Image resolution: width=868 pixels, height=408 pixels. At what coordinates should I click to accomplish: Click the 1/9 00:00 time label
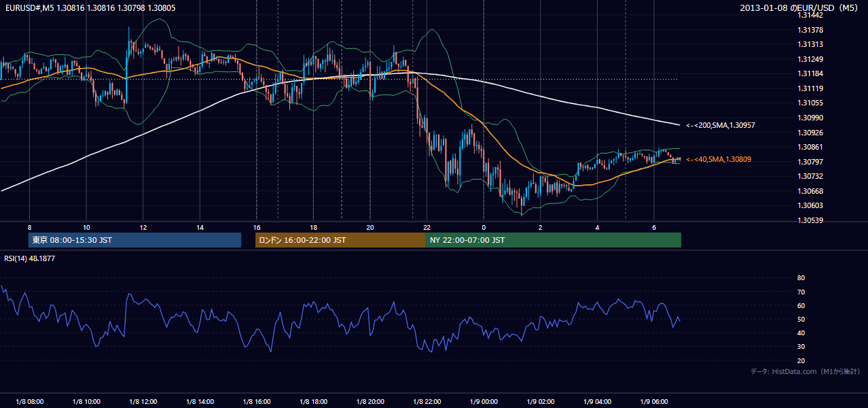click(x=484, y=402)
